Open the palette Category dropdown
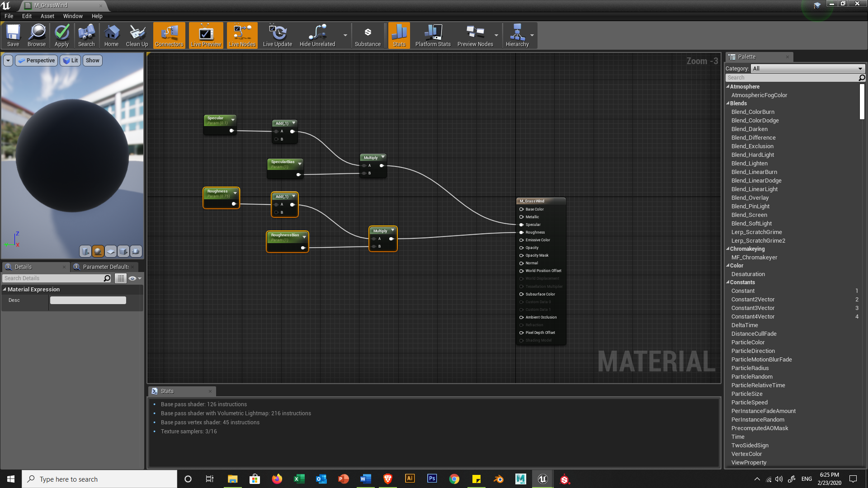 click(807, 69)
